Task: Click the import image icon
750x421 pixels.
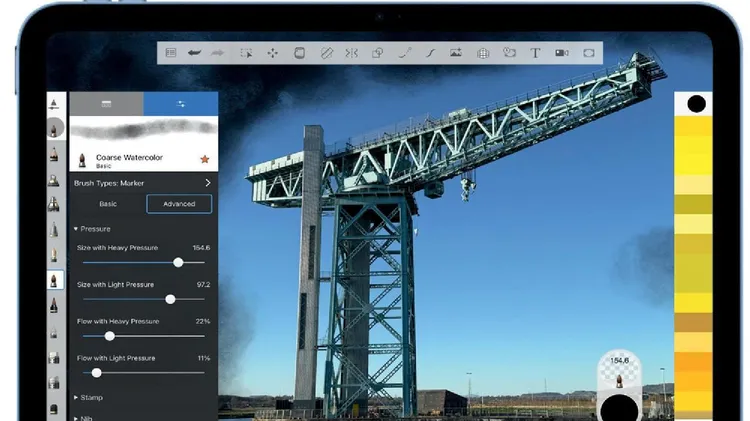Action: pyautogui.click(x=456, y=53)
